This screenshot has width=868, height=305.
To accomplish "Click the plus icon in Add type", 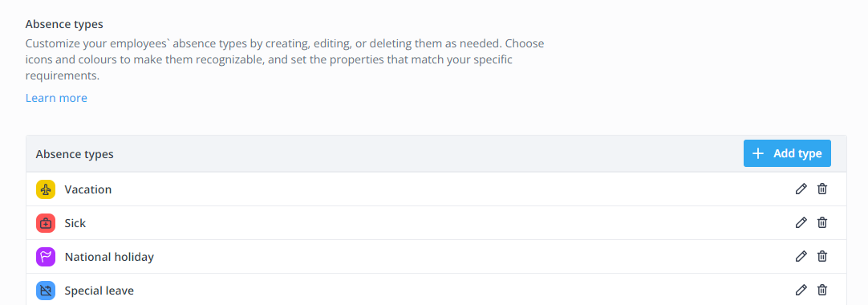I will [x=758, y=153].
